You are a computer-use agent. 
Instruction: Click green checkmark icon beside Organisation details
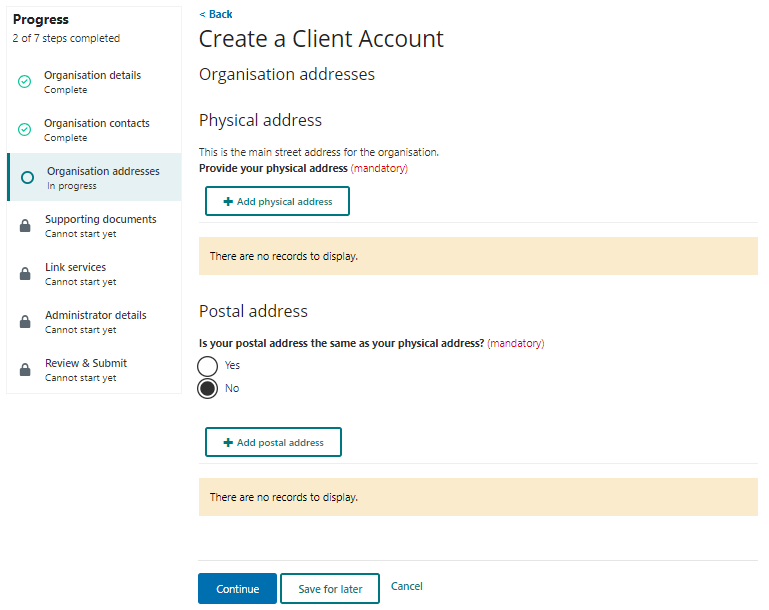tap(25, 82)
